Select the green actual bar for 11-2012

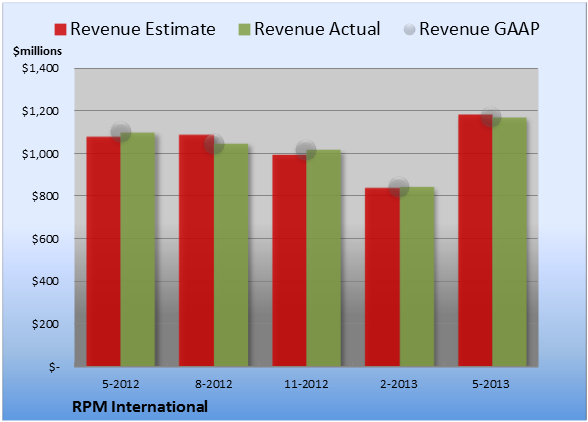pos(324,258)
